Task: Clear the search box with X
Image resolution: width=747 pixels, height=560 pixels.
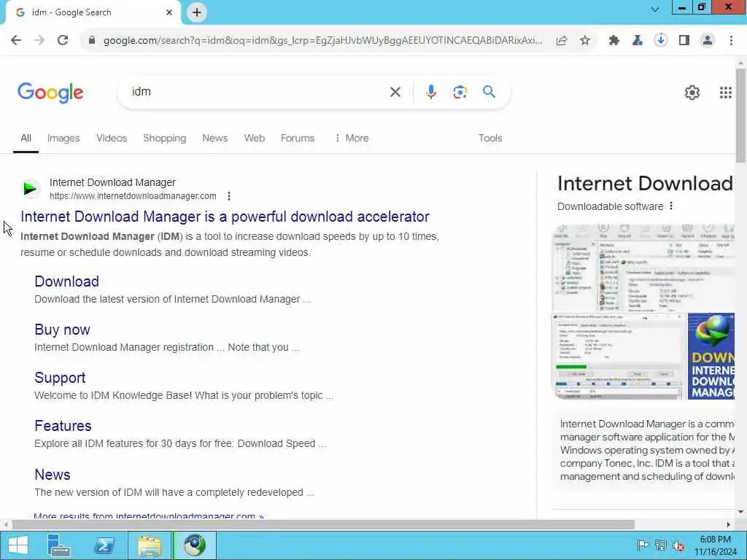Action: click(x=395, y=92)
